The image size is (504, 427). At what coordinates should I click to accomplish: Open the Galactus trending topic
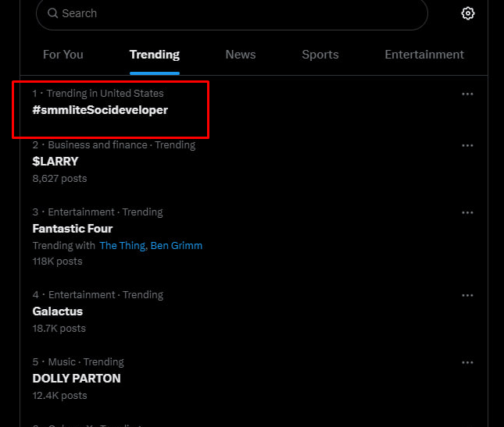(58, 311)
